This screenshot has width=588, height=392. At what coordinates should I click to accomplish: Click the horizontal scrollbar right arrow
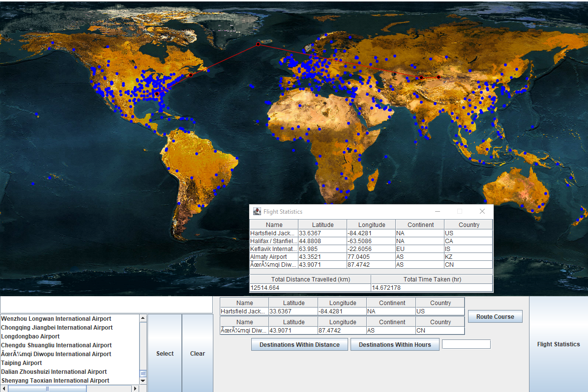tap(135, 389)
